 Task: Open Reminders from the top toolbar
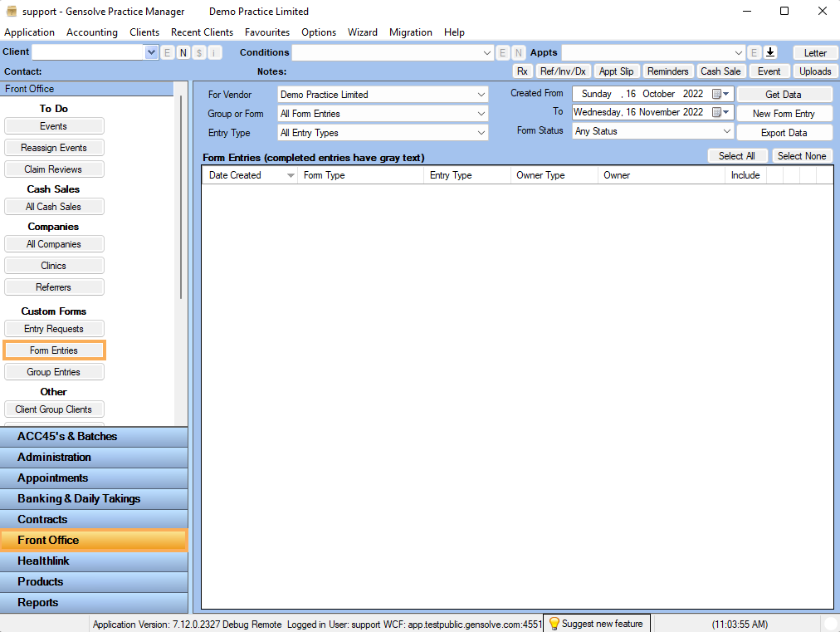[668, 71]
